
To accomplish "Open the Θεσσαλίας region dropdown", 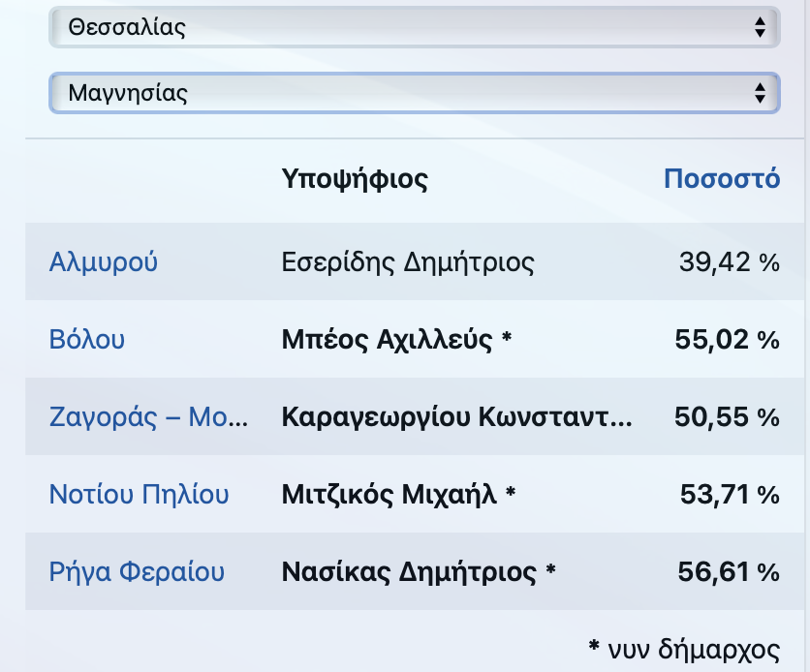I will (x=415, y=27).
